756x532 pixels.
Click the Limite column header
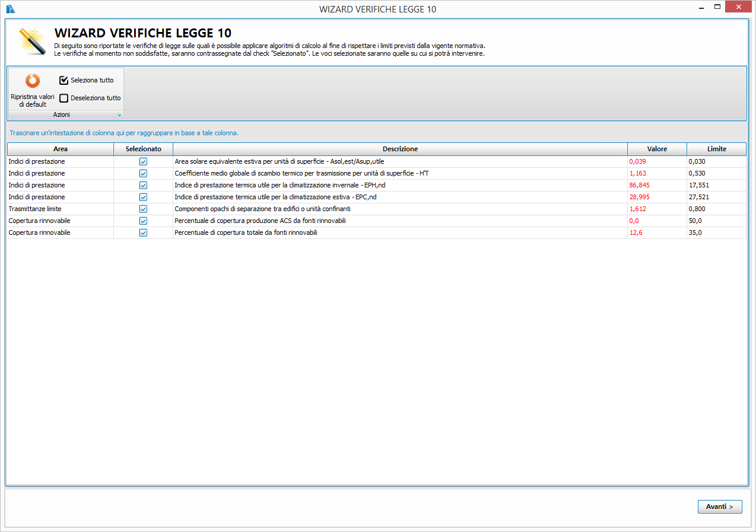[x=716, y=149]
